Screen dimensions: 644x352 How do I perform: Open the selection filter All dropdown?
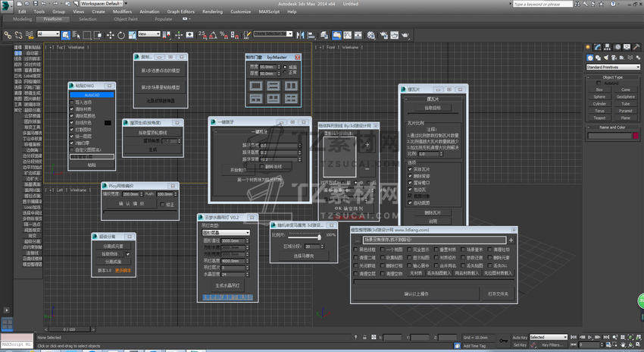tap(48, 33)
